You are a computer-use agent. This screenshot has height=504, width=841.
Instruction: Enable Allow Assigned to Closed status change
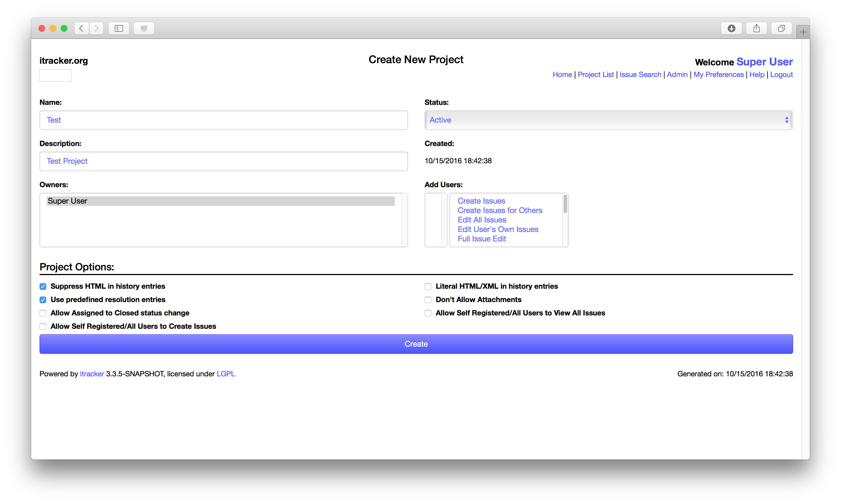pyautogui.click(x=43, y=313)
